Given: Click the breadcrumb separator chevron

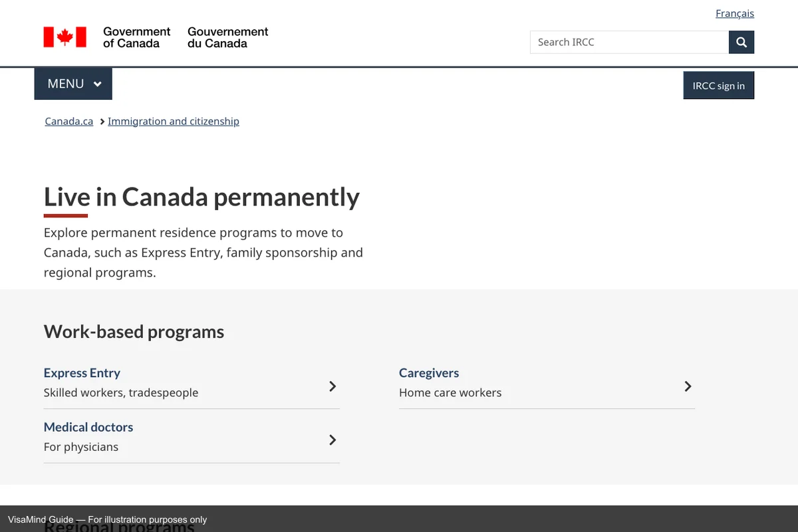Looking at the screenshot, I should point(102,122).
